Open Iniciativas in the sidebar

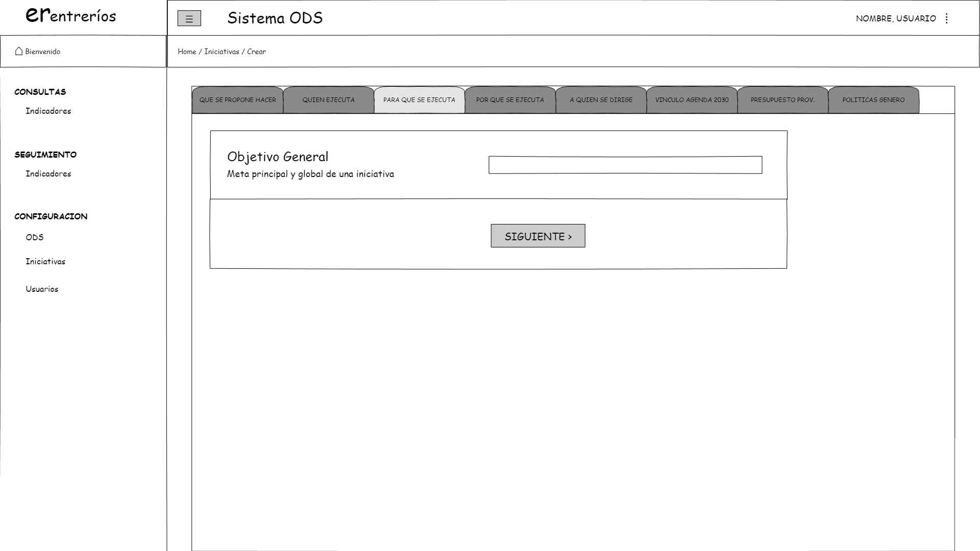click(45, 262)
